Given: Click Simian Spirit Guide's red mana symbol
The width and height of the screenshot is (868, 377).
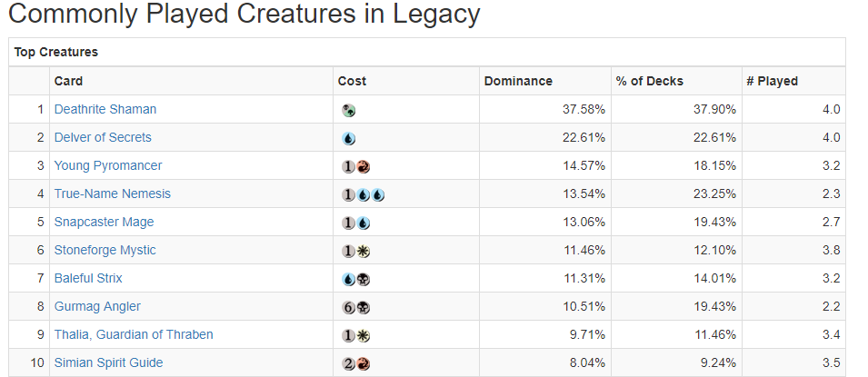Looking at the screenshot, I should pos(364,363).
